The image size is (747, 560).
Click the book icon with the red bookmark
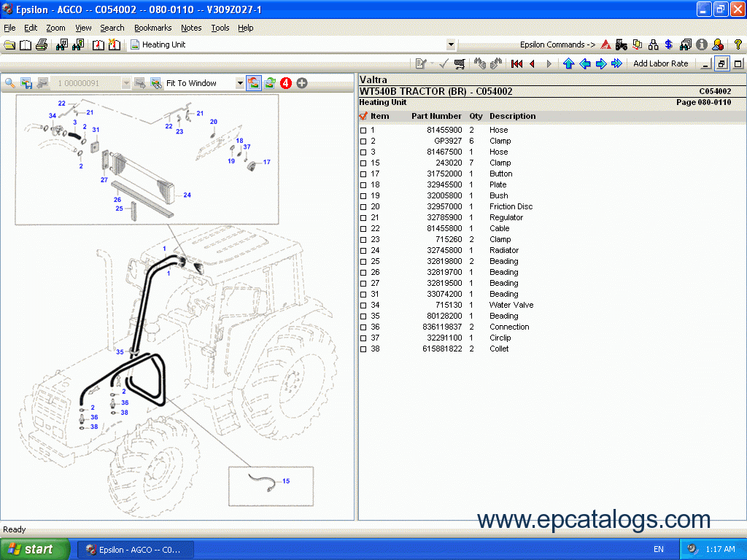(x=98, y=44)
